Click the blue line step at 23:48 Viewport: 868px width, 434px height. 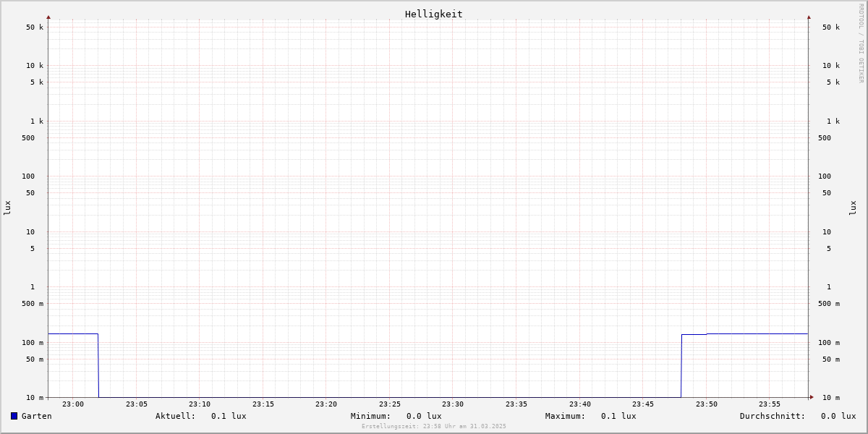click(x=681, y=366)
